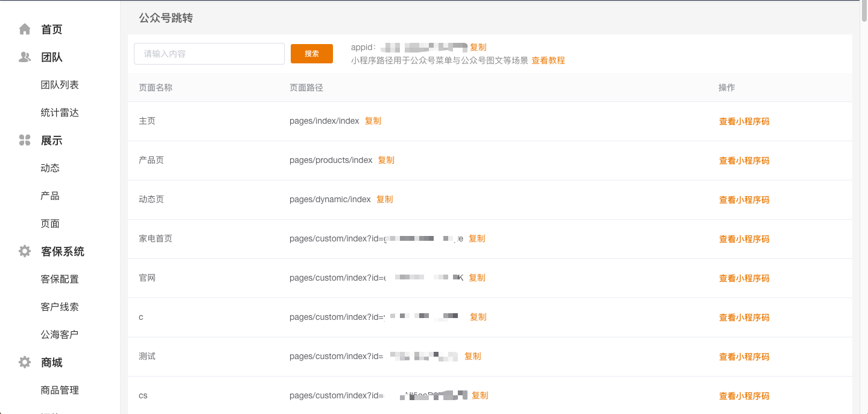The width and height of the screenshot is (868, 414).
Task: Click the four-dot icon beside 展示
Action: coord(25,141)
